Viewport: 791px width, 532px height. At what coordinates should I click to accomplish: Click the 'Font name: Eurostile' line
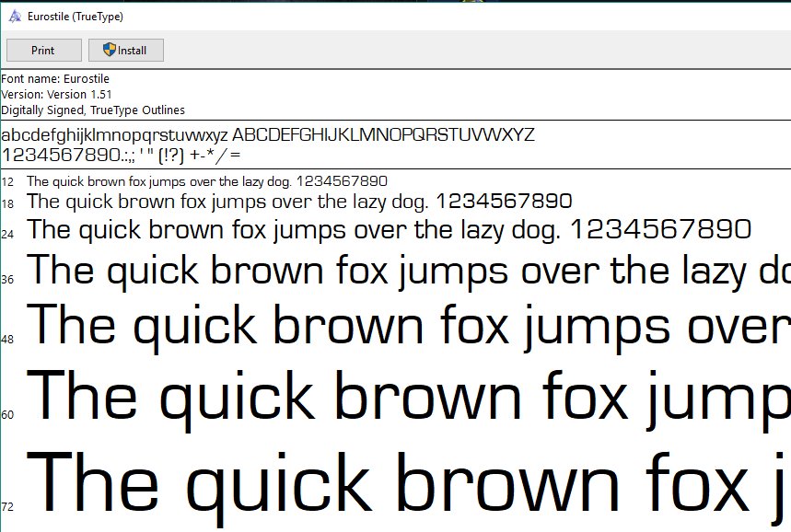(x=55, y=79)
